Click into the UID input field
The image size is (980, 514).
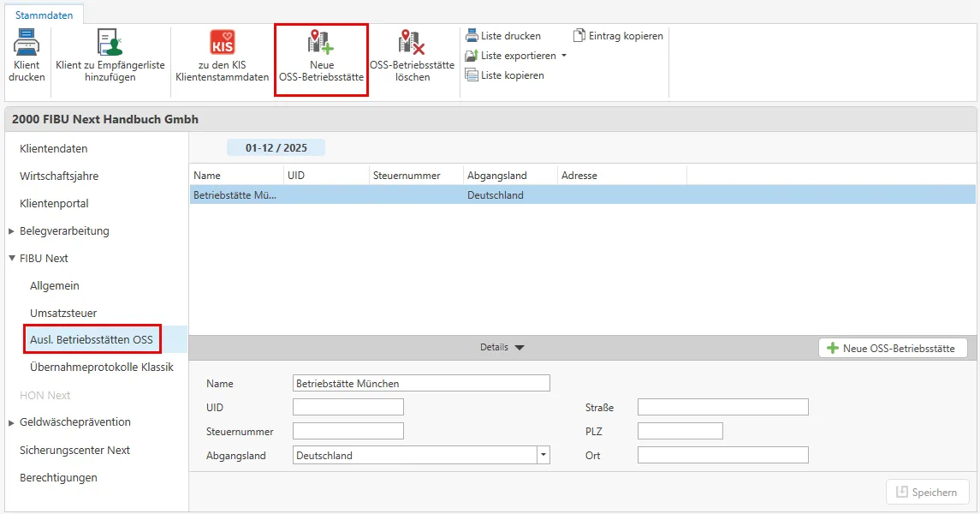click(348, 407)
